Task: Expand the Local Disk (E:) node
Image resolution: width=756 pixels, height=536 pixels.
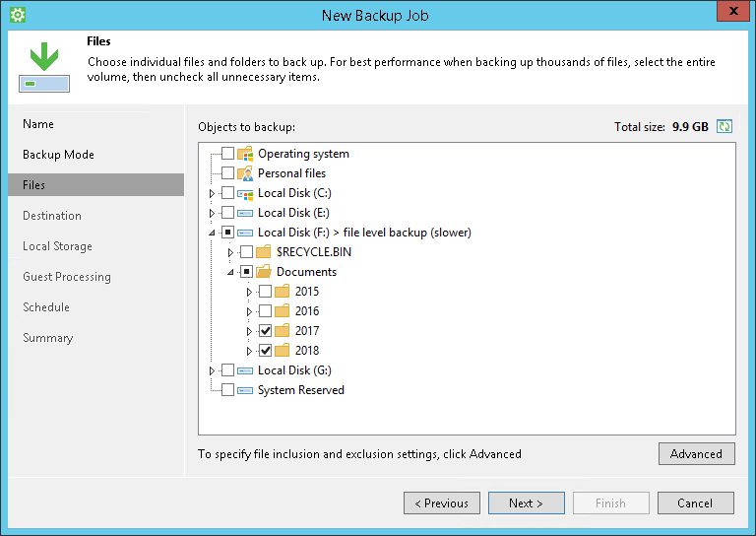Action: pyautogui.click(x=212, y=213)
